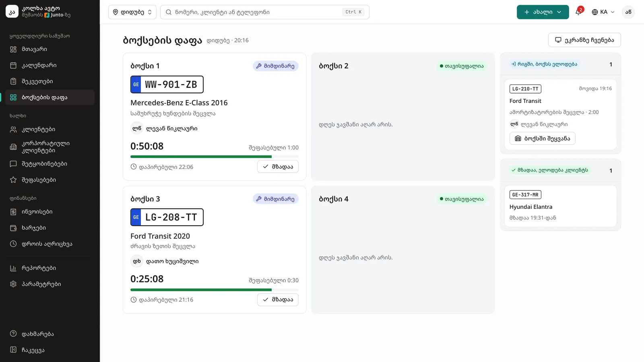Screen dimensions: 644x362
Task: Focus the ნომერი, კლიენტი ან ტელეფონი search field
Action: [x=264, y=12]
